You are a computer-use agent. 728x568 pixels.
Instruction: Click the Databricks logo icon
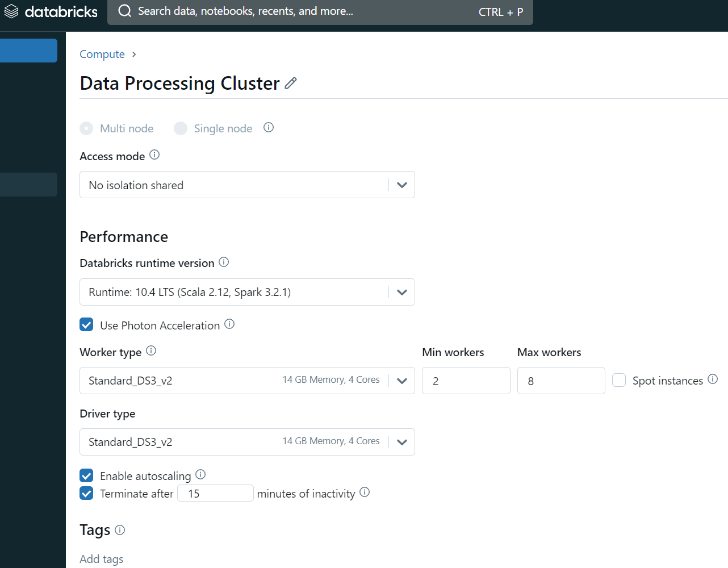11,11
